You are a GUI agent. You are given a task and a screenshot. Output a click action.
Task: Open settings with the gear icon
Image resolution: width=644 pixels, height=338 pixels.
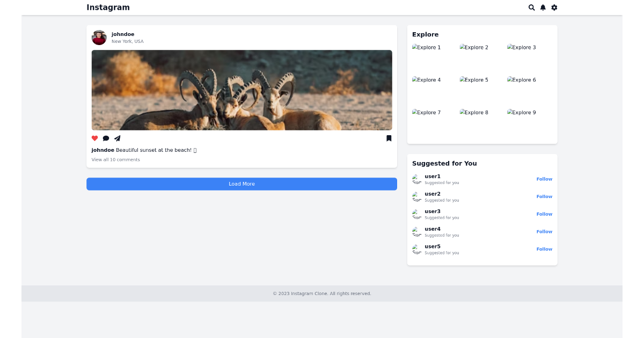tap(554, 8)
